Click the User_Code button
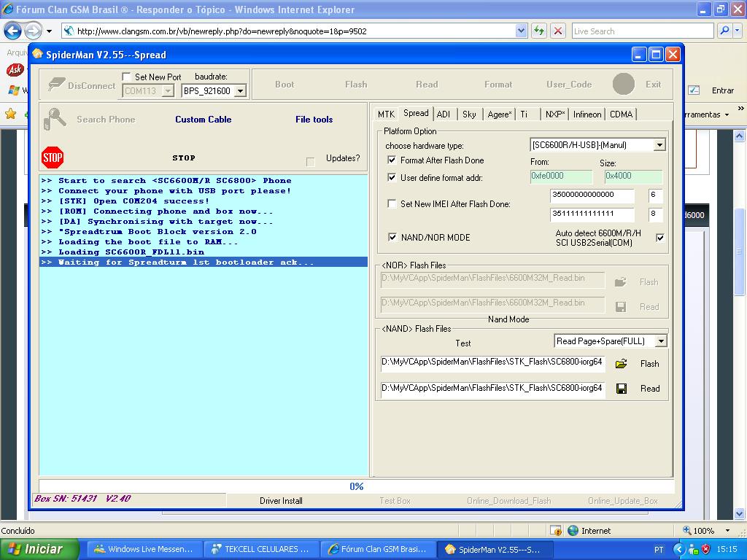 569,85
